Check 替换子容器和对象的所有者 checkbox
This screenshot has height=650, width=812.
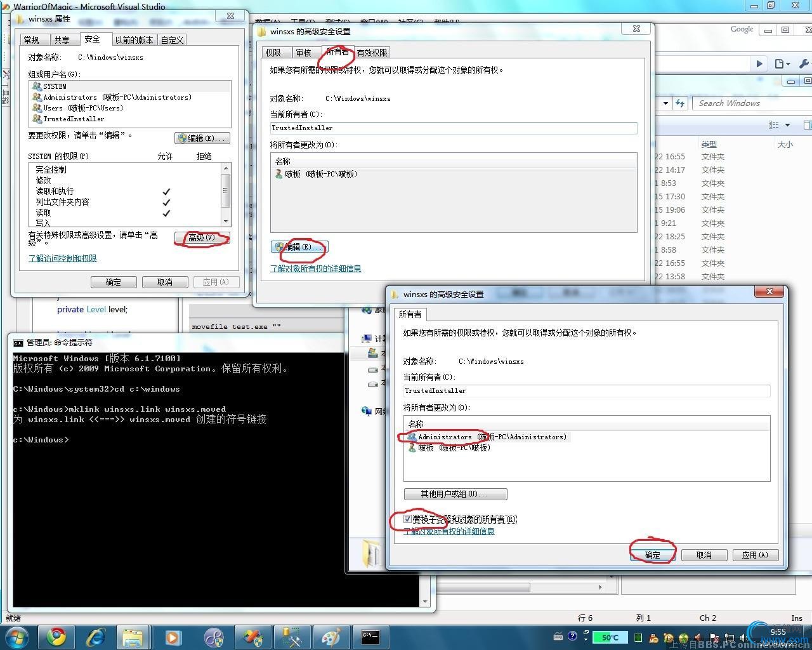point(408,519)
